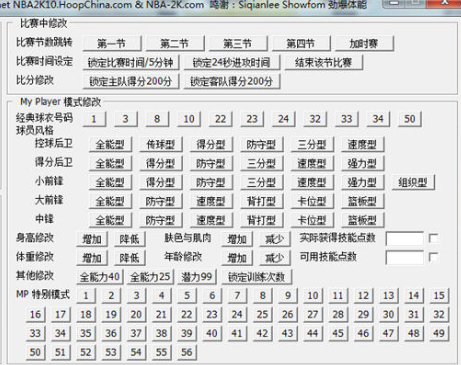
Task: Click the 加时赛 overtime button
Action: [x=364, y=43]
